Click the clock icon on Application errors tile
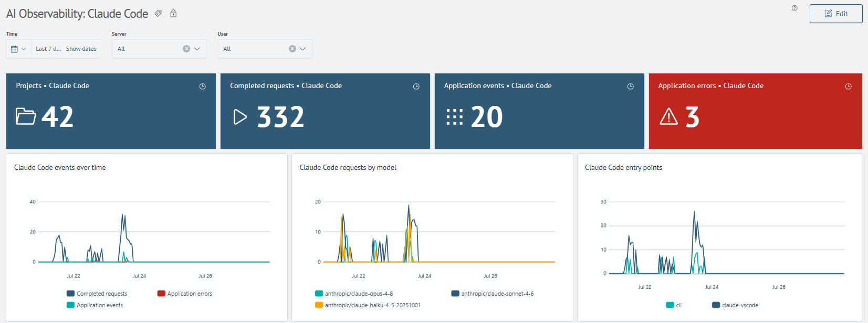Image resolution: width=868 pixels, height=323 pixels. click(849, 87)
